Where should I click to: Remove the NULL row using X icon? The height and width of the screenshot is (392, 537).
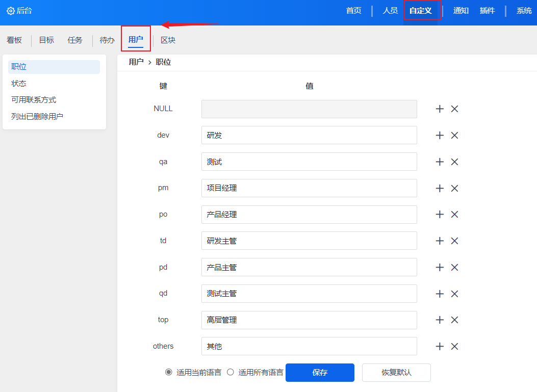454,109
